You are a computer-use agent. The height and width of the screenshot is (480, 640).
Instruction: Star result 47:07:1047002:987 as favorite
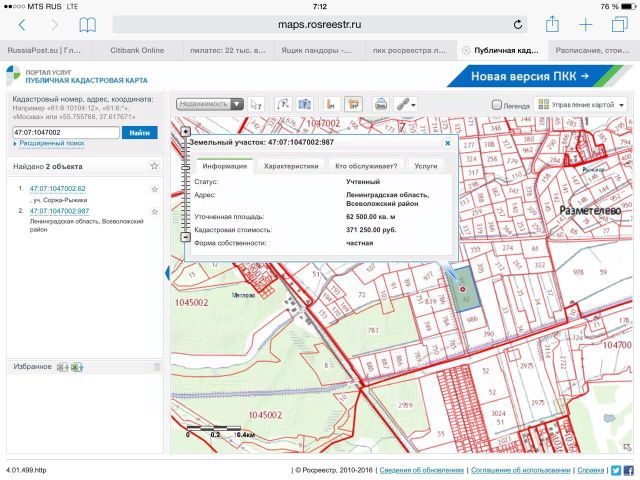(155, 211)
